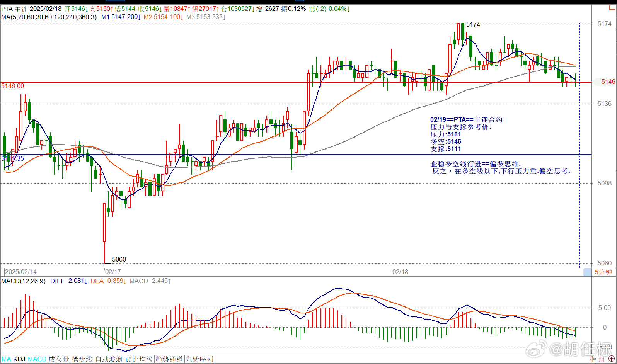This screenshot has height=364, width=617.
Task: Click the 02/18 date marker
Action: click(401, 272)
